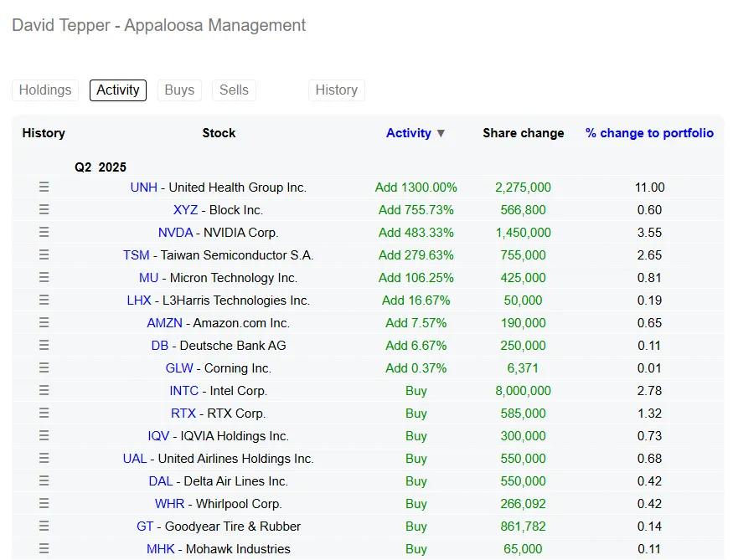
Task: Open DAL ticker link
Action: (160, 481)
